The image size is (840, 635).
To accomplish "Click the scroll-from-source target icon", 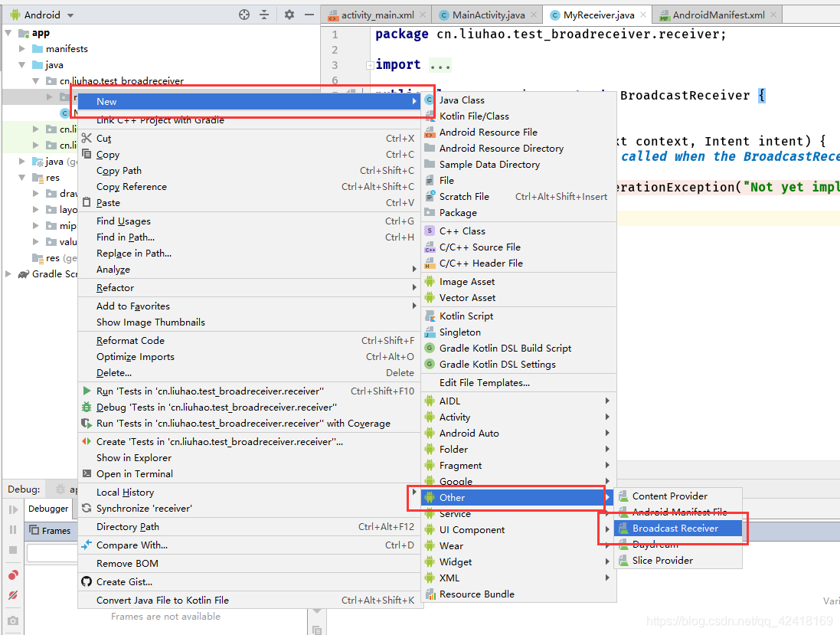I will 244,15.
